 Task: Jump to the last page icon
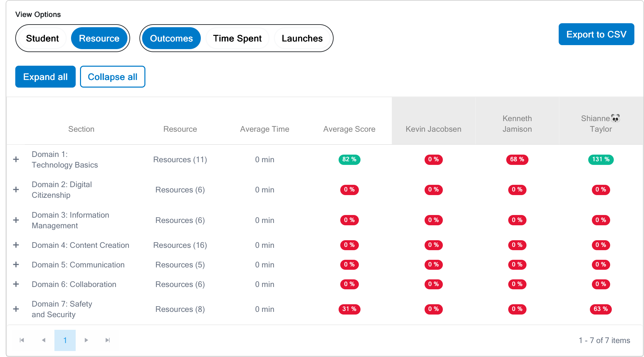[108, 340]
